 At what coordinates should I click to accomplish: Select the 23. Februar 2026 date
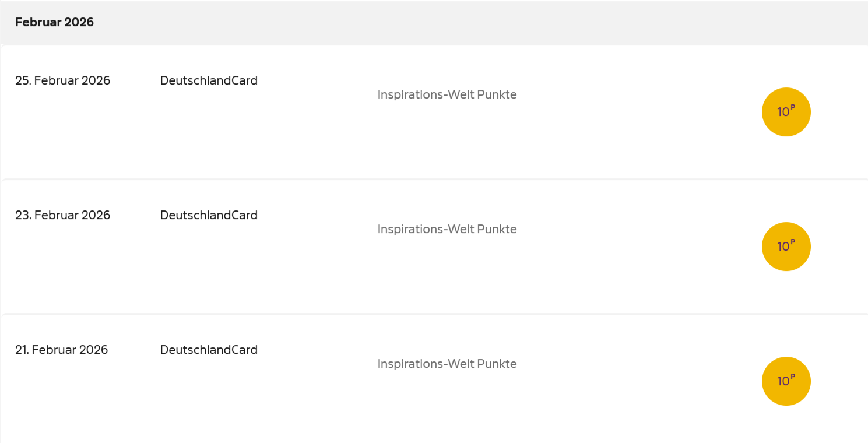click(x=62, y=215)
